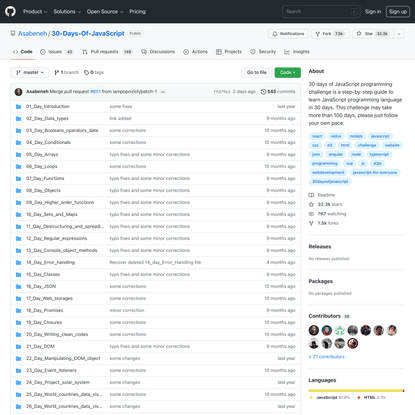
Task: View the 0 tags link
Action: 94,72
